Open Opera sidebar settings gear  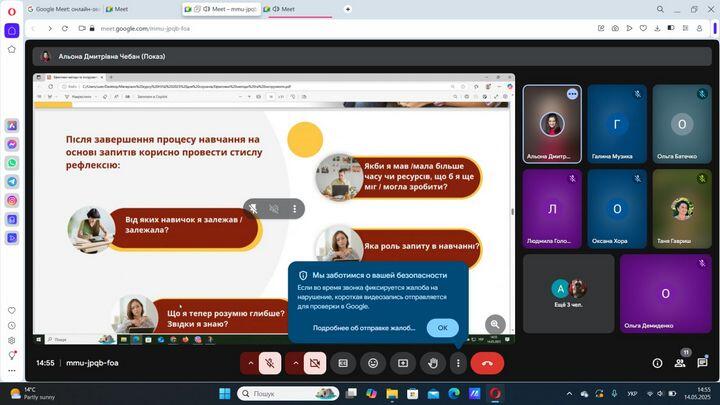(x=12, y=341)
